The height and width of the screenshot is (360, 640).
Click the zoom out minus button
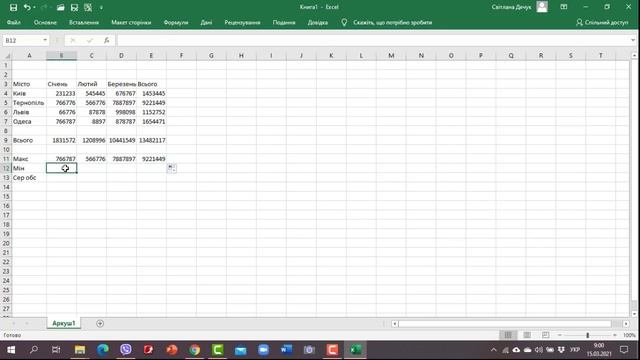point(560,335)
